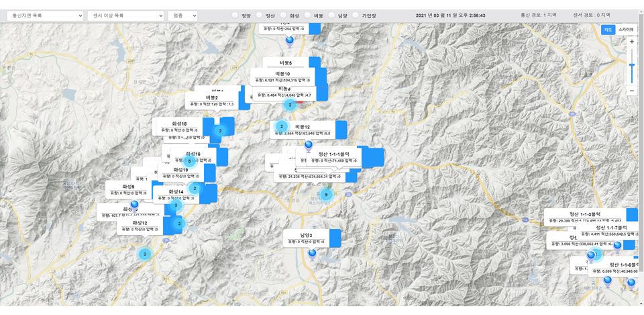Select the 청양 radio button
The image size is (644, 315).
pos(235,15)
